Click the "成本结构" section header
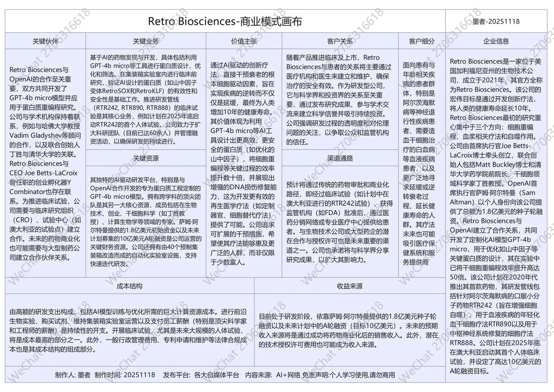The image size is (554, 392). point(130,286)
